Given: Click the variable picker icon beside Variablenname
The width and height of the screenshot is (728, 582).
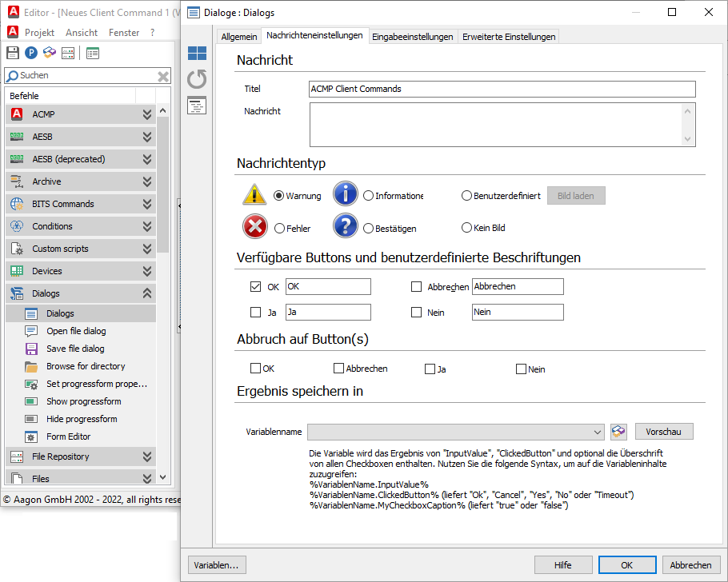Looking at the screenshot, I should click(618, 432).
